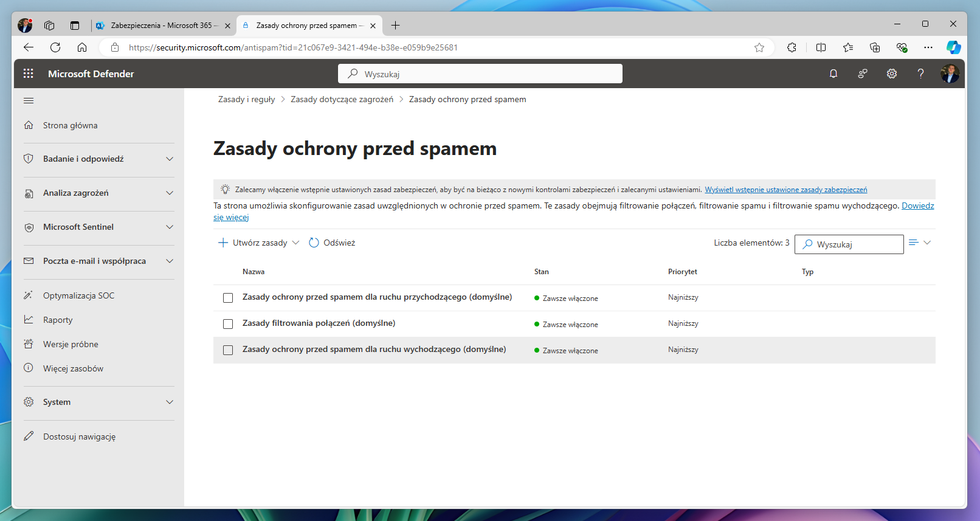Collapse the navigation hamburger menu
The image size is (980, 521).
pos(29,101)
